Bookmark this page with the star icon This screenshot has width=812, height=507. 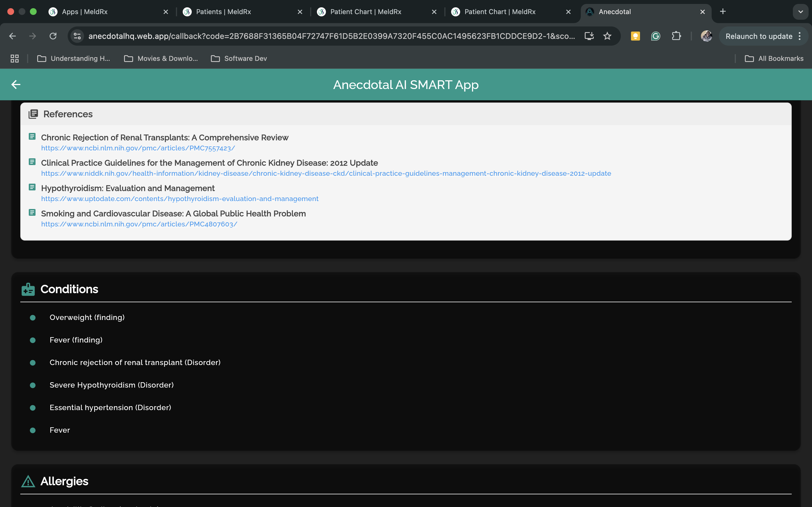click(607, 36)
